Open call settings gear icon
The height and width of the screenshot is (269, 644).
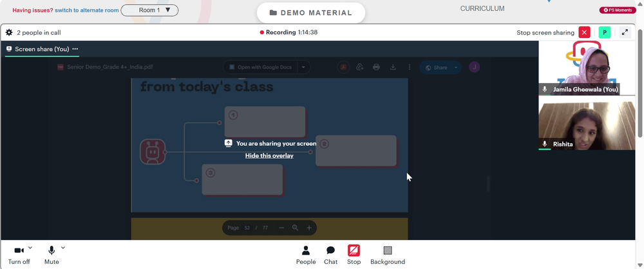(x=9, y=32)
